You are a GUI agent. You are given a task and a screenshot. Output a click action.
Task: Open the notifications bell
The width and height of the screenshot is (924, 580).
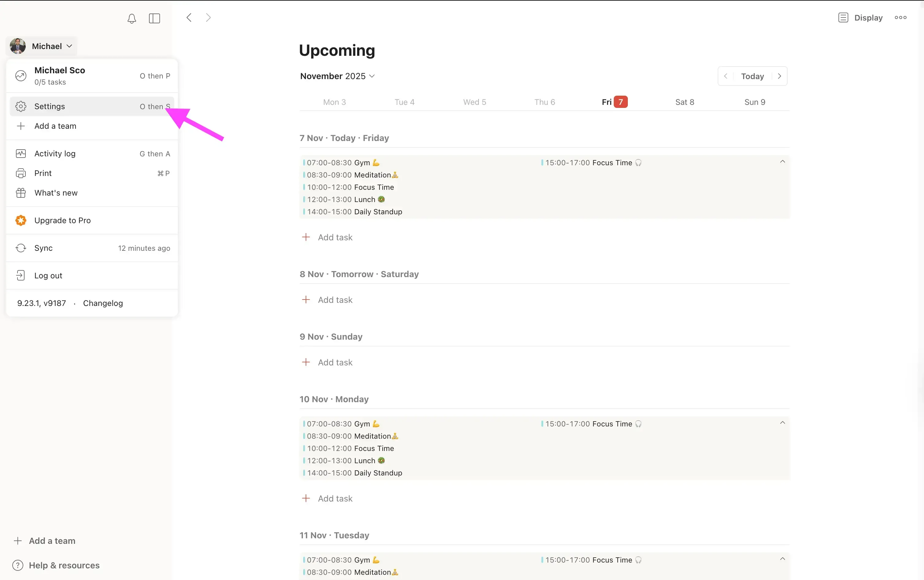pos(131,18)
